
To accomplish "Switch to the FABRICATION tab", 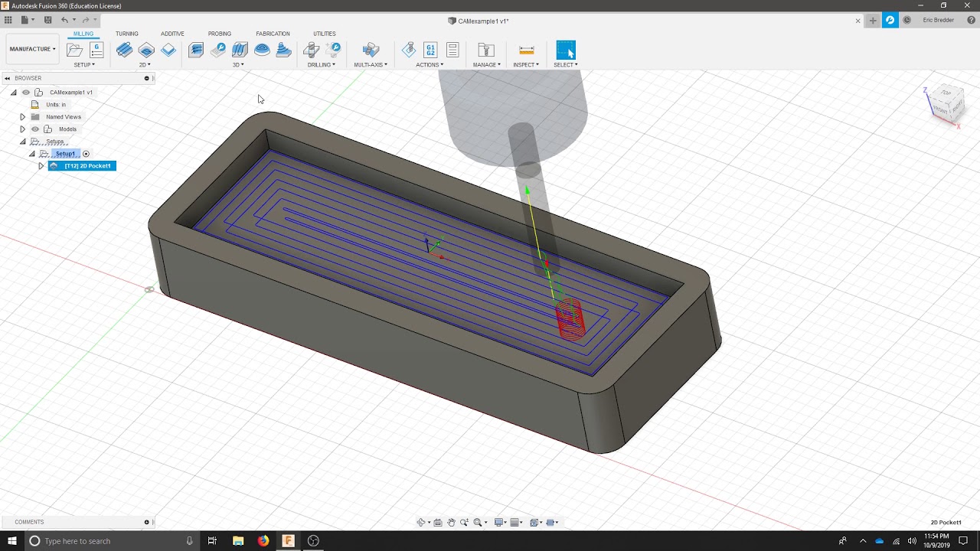I will 273,34.
